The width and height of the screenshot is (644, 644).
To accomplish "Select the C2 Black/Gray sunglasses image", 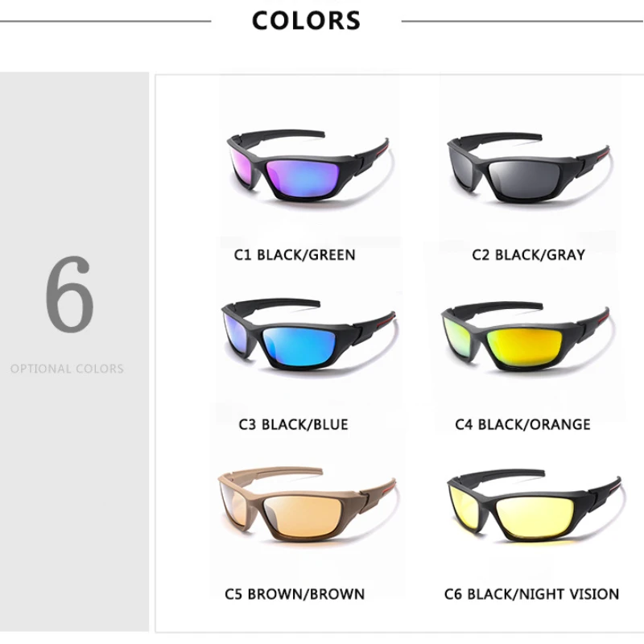I will pos(528,167).
